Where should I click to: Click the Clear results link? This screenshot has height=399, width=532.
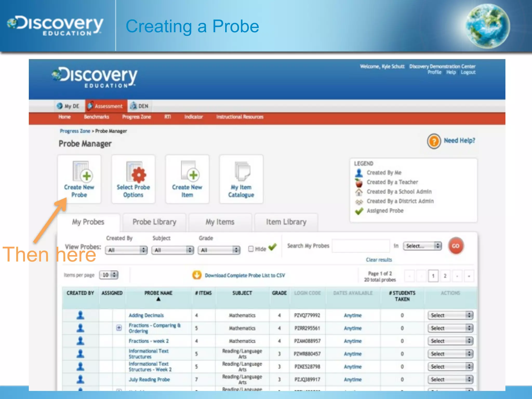[x=379, y=260]
